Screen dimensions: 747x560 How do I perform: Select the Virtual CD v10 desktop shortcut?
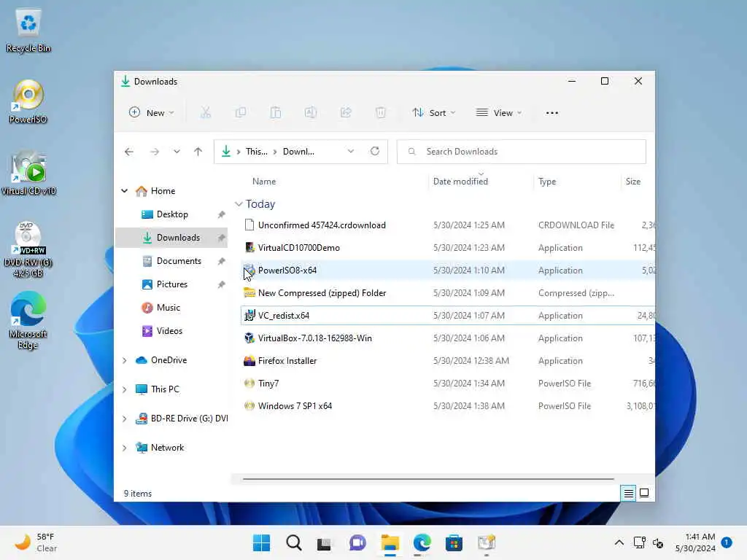pos(28,174)
